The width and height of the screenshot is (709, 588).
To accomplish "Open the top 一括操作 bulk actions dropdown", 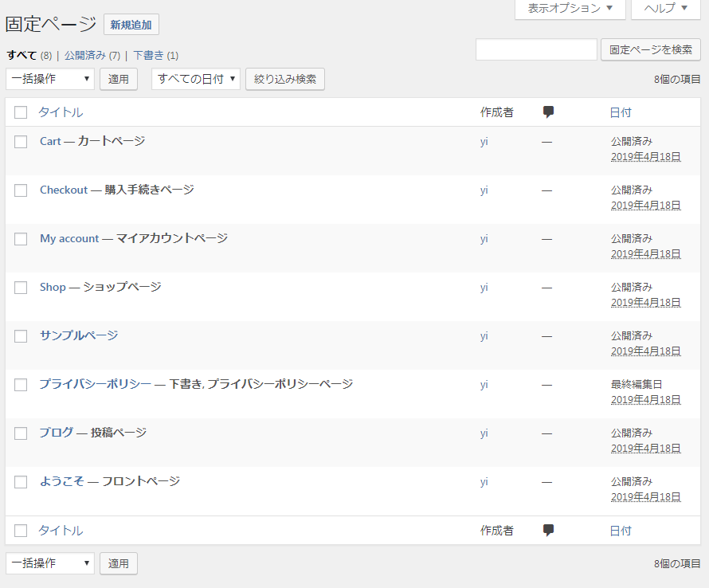I will (50, 79).
